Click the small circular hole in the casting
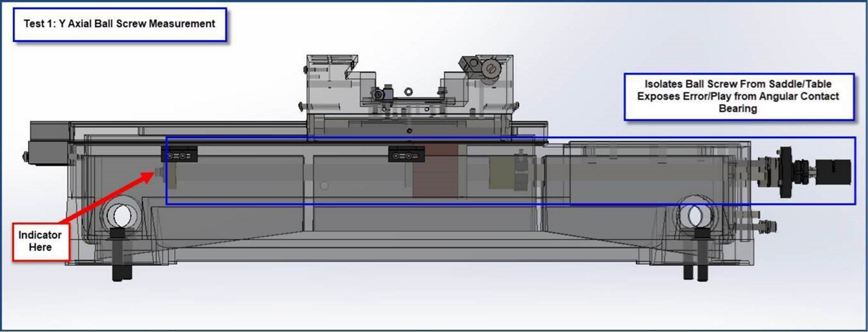This screenshot has height=332, width=868. pyautogui.click(x=324, y=185)
